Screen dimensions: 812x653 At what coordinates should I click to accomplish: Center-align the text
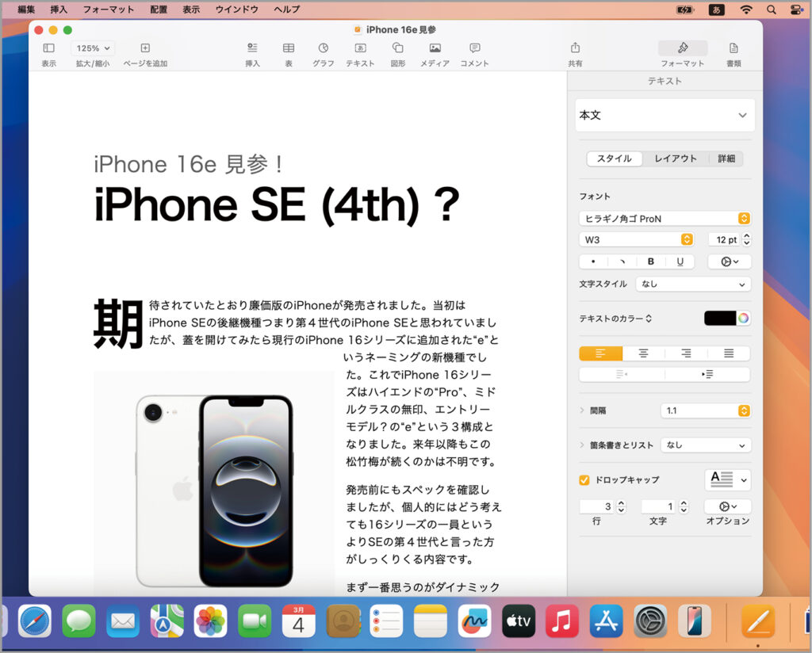point(643,353)
